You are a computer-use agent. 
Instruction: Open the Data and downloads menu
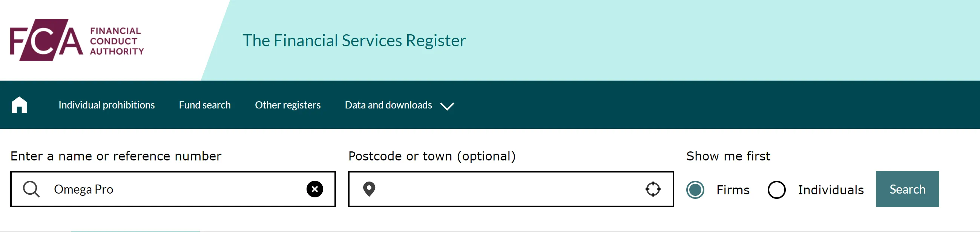click(388, 105)
